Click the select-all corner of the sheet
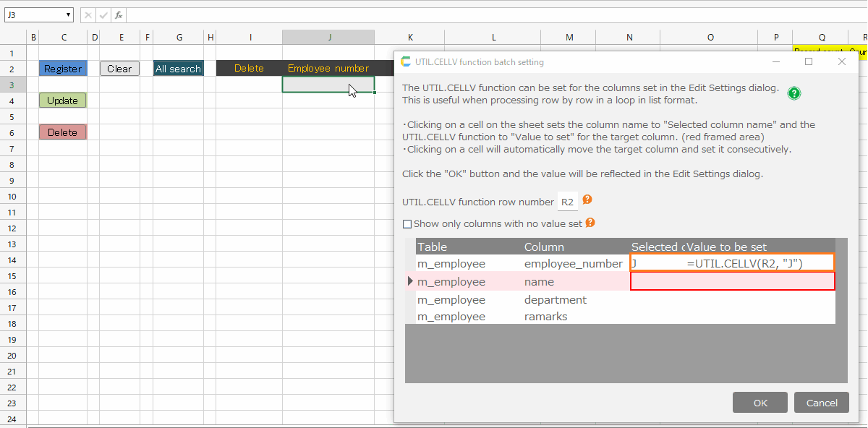Screen dimensions: 868x428 pos(12,37)
